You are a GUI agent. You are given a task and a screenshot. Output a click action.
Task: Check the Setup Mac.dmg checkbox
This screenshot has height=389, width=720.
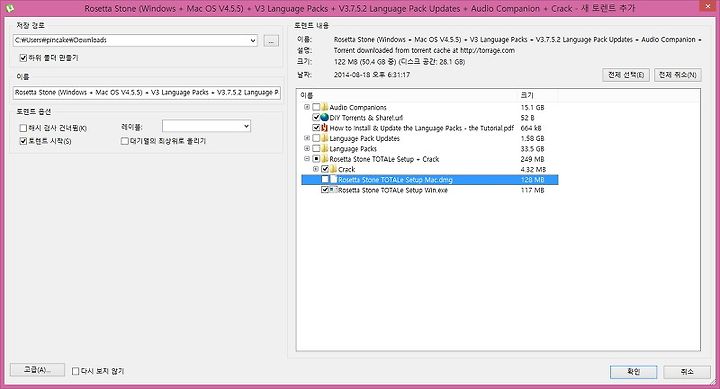point(325,180)
